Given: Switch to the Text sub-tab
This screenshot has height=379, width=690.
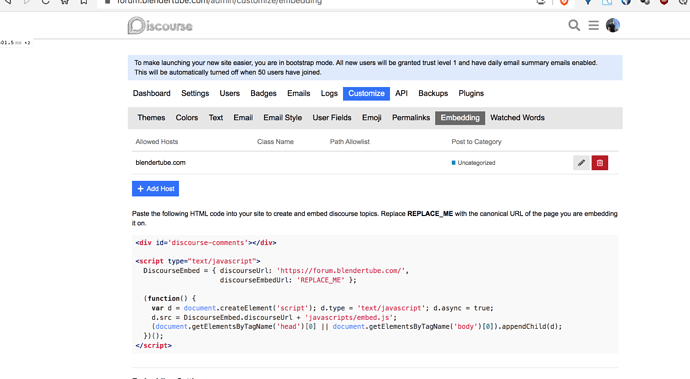Looking at the screenshot, I should coord(216,118).
